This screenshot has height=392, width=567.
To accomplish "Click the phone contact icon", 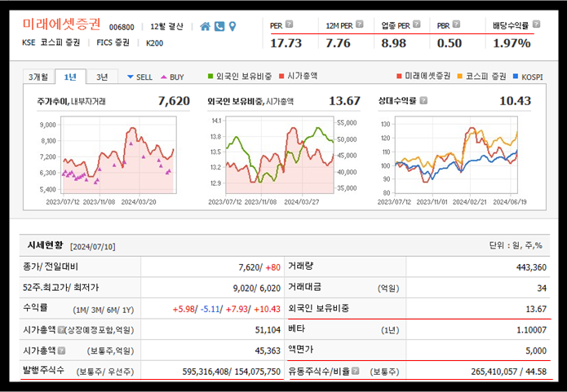I will [x=219, y=26].
